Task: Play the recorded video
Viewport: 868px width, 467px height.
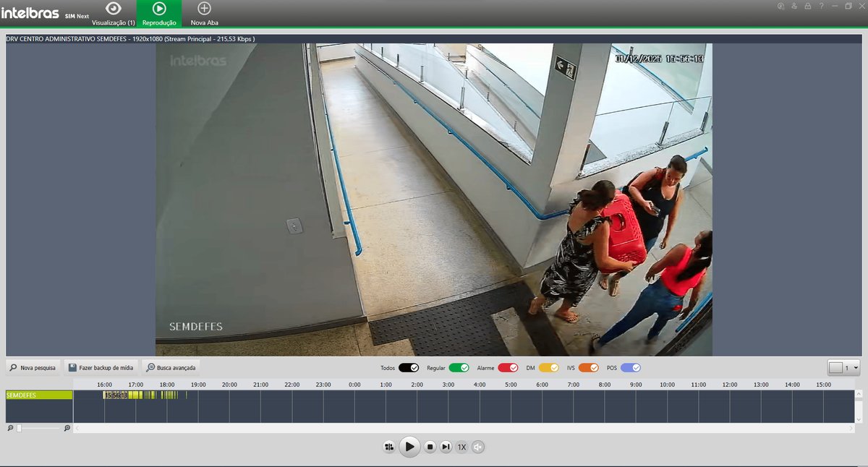Action: tap(409, 447)
